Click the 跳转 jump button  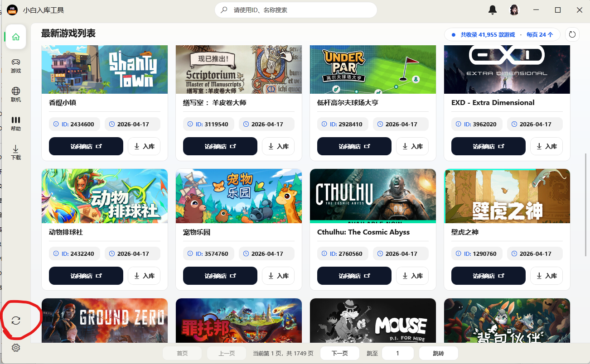point(439,353)
